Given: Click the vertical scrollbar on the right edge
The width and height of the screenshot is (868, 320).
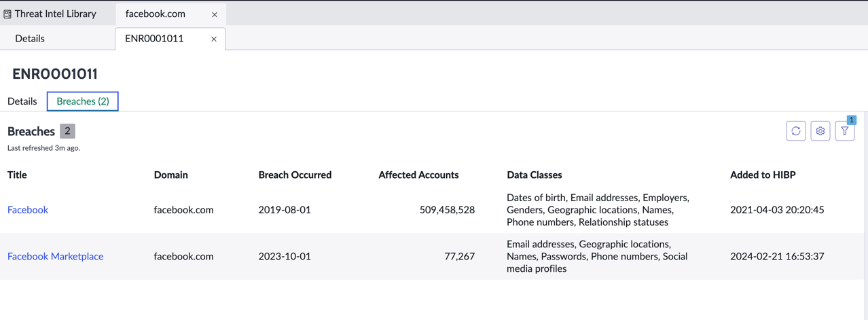Looking at the screenshot, I should [865, 215].
